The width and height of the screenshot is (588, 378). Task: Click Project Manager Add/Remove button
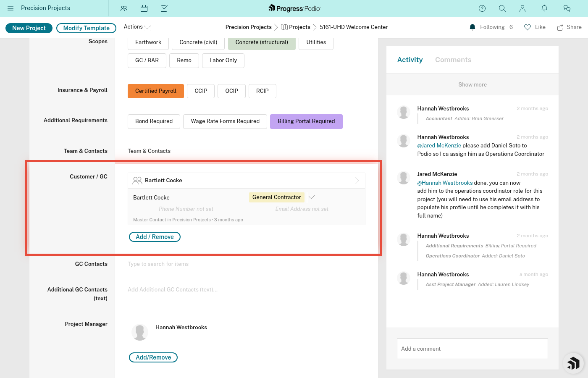tap(153, 357)
